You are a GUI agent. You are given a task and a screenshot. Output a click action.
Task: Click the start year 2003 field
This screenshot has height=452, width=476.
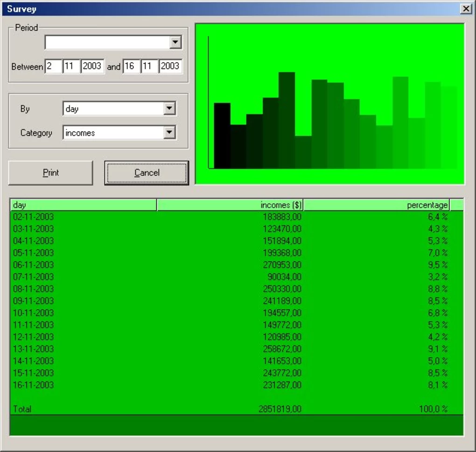tap(92, 66)
